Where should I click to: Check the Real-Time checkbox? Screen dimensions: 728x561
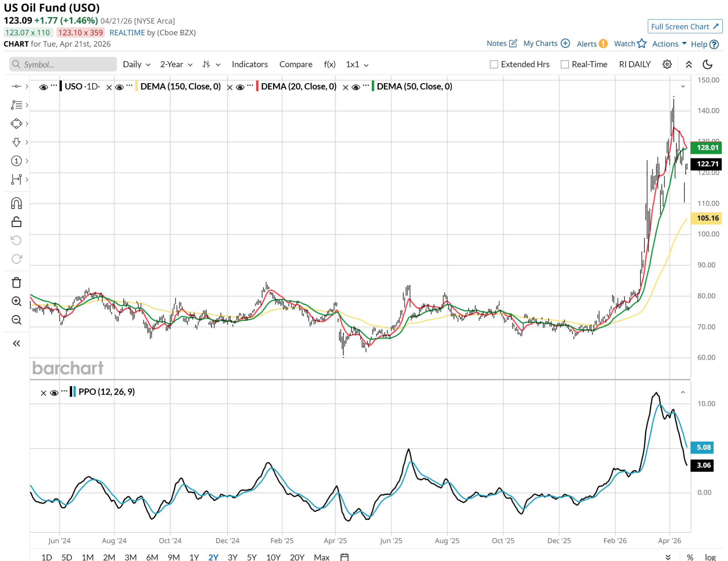click(x=564, y=64)
